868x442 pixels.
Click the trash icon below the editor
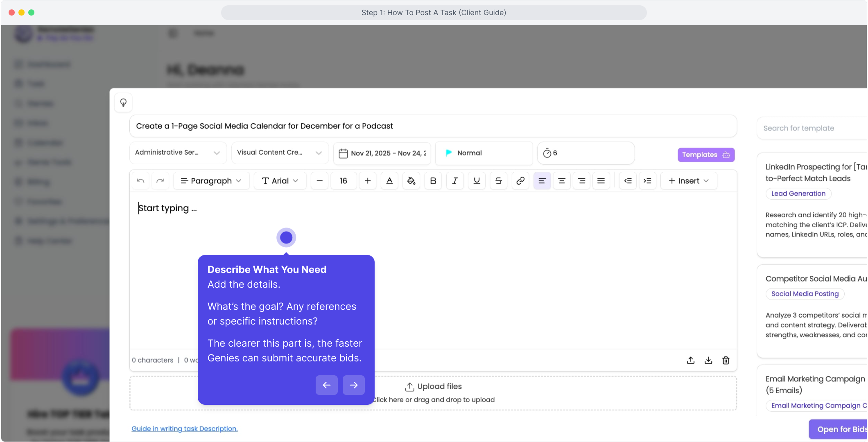tap(726, 360)
